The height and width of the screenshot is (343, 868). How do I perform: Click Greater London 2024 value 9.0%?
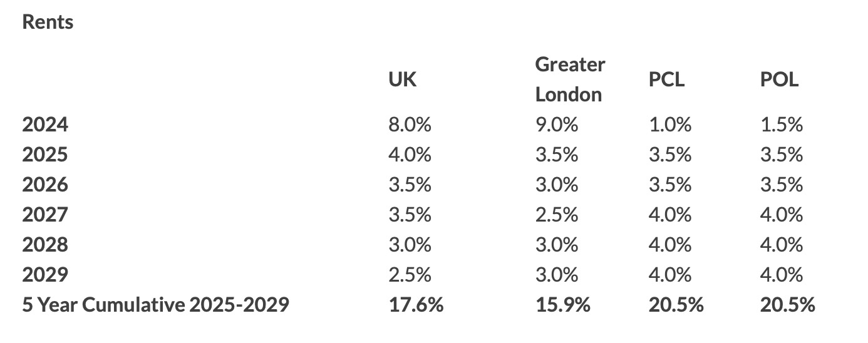point(557,125)
